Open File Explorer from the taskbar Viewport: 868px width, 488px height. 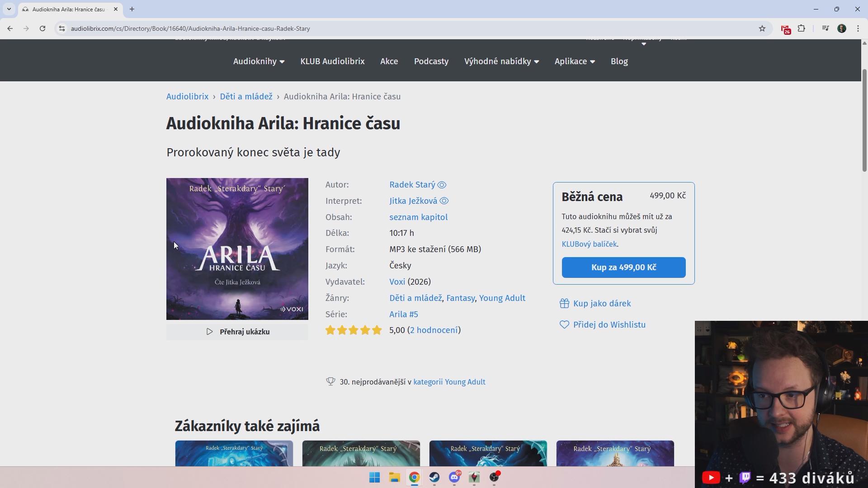[394, 478]
